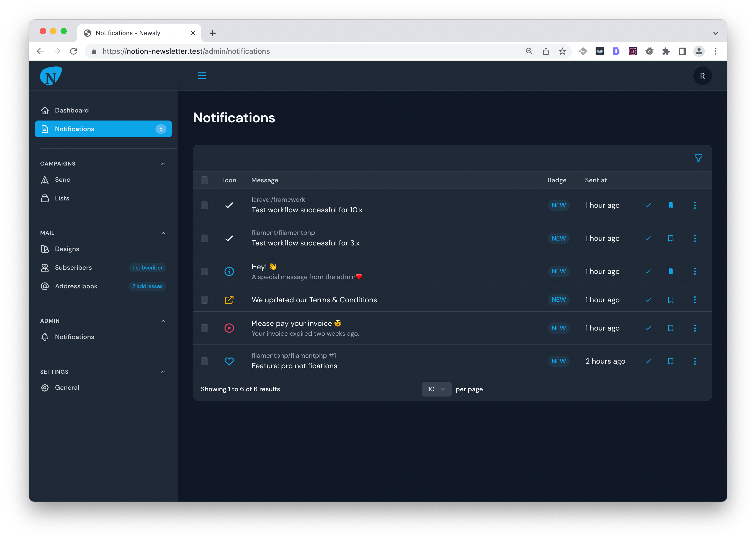Check the laravel/framework notification row
The height and width of the screenshot is (540, 756).
click(x=204, y=205)
